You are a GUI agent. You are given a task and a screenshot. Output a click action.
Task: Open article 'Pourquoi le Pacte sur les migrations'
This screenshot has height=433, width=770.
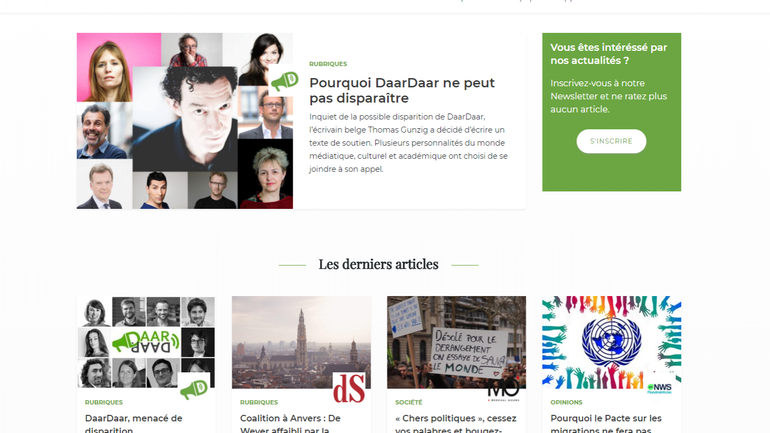tap(606, 424)
